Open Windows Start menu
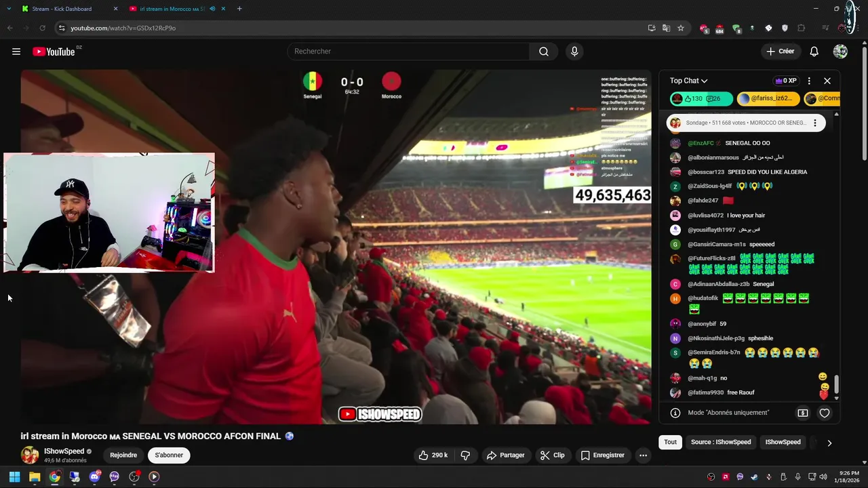This screenshot has height=488, width=868. tap(14, 477)
